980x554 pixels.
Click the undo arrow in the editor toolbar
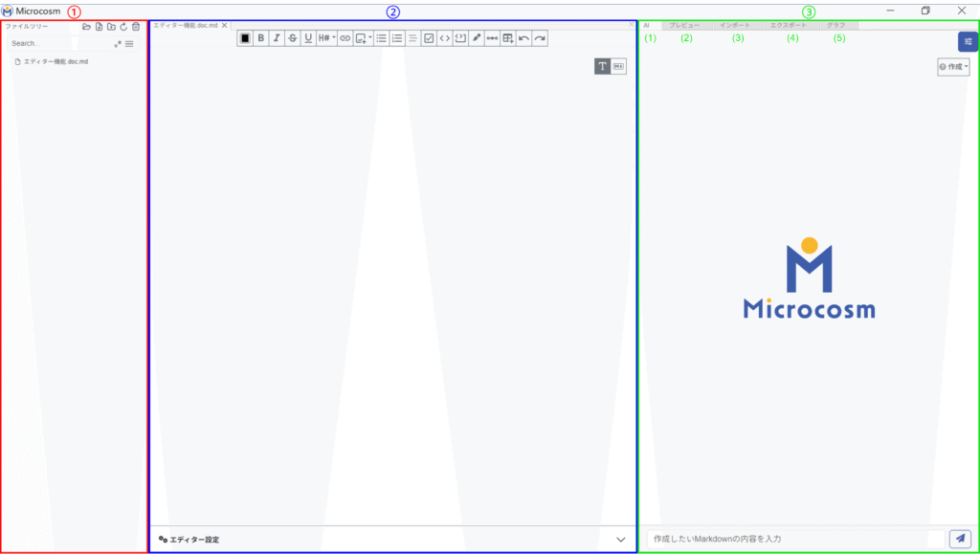click(523, 38)
